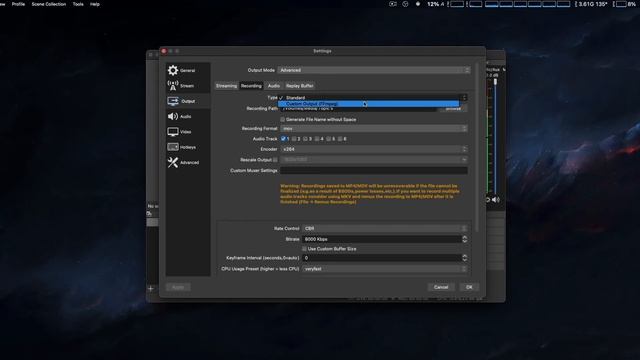Click the Custom Muxer Settings field
Viewport: 640px width, 360px height.
[374, 171]
